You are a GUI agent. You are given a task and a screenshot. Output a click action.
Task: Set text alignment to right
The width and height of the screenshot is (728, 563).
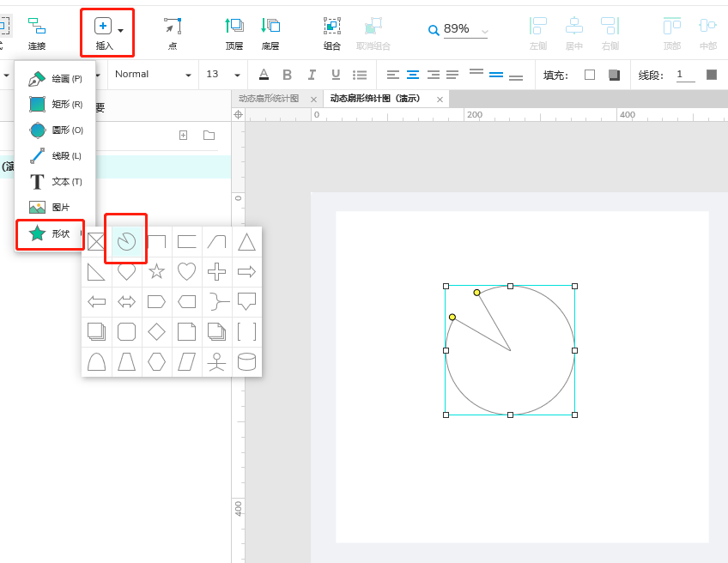(434, 75)
